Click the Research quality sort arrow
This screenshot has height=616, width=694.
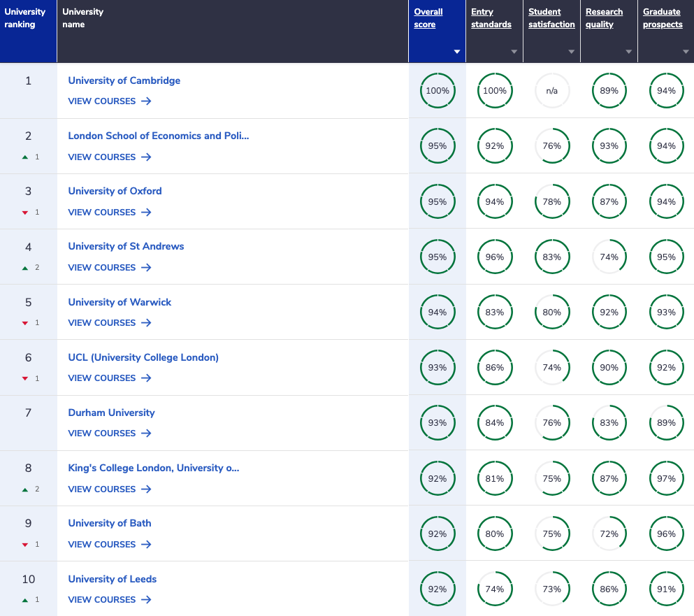click(628, 52)
